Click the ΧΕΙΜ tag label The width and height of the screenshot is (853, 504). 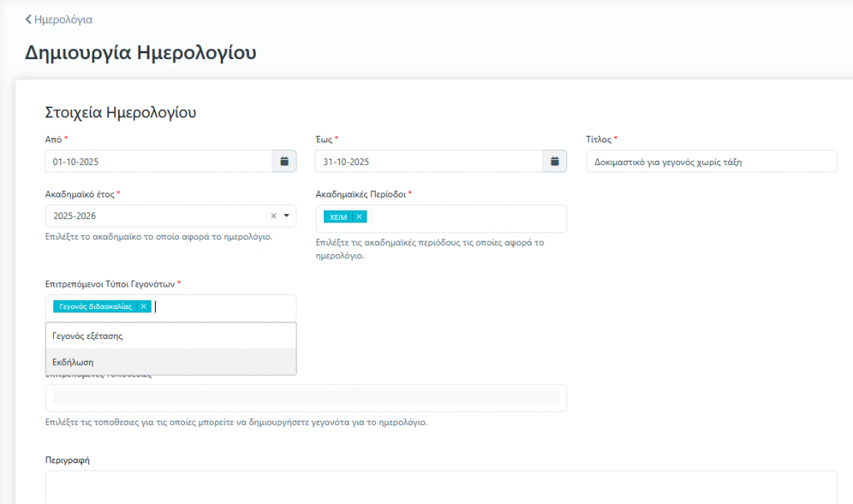coord(338,217)
